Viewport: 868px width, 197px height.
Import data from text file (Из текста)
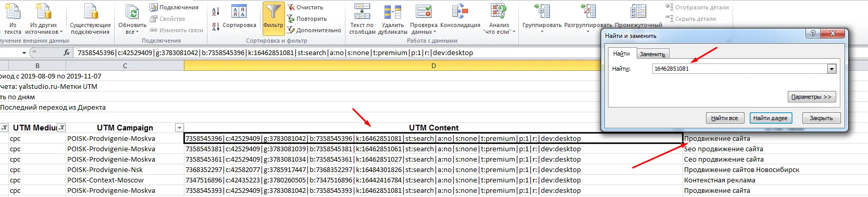[x=13, y=19]
